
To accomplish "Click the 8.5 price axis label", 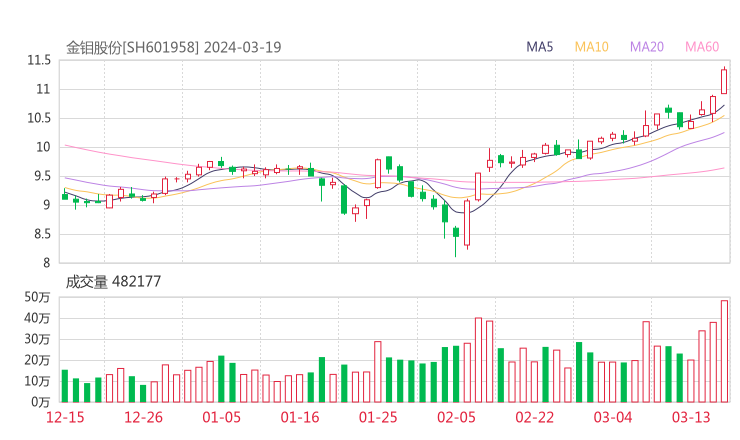I will [42, 234].
